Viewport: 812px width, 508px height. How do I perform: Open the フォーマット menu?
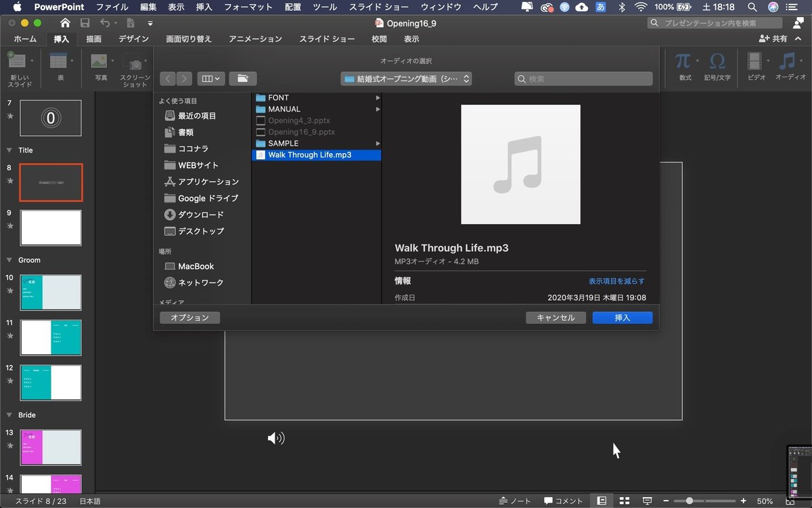click(x=248, y=7)
